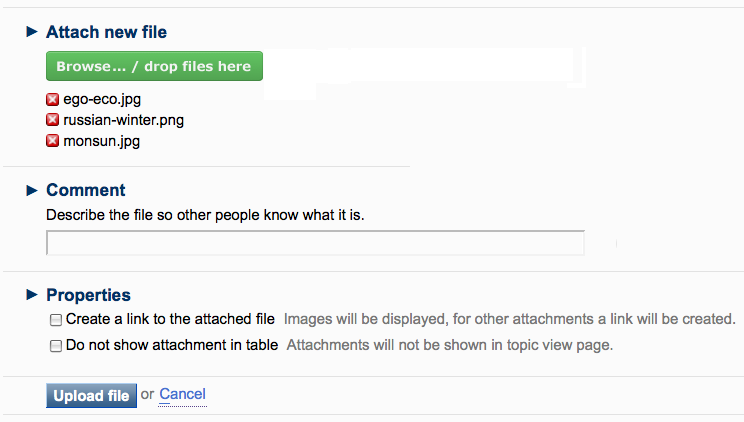Toggle the Comment section disclosure triangle
The height and width of the screenshot is (422, 744).
[x=32, y=189]
